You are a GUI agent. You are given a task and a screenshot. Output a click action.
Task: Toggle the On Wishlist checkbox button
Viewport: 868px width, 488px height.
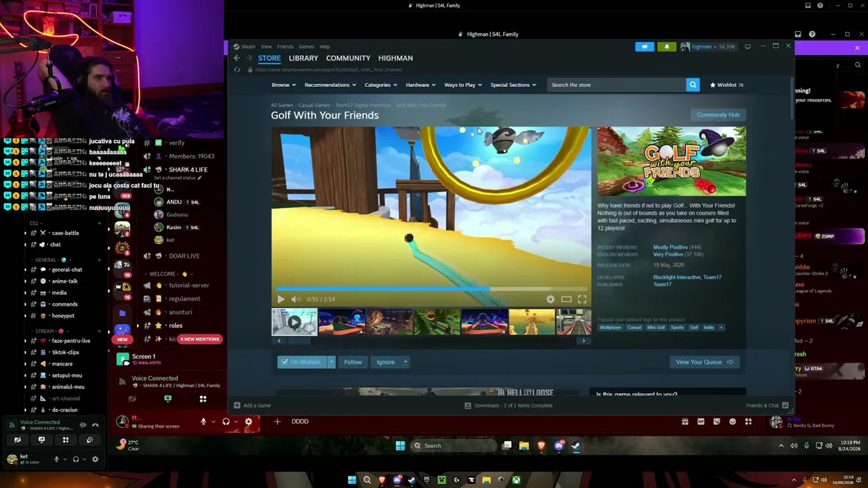pos(302,362)
